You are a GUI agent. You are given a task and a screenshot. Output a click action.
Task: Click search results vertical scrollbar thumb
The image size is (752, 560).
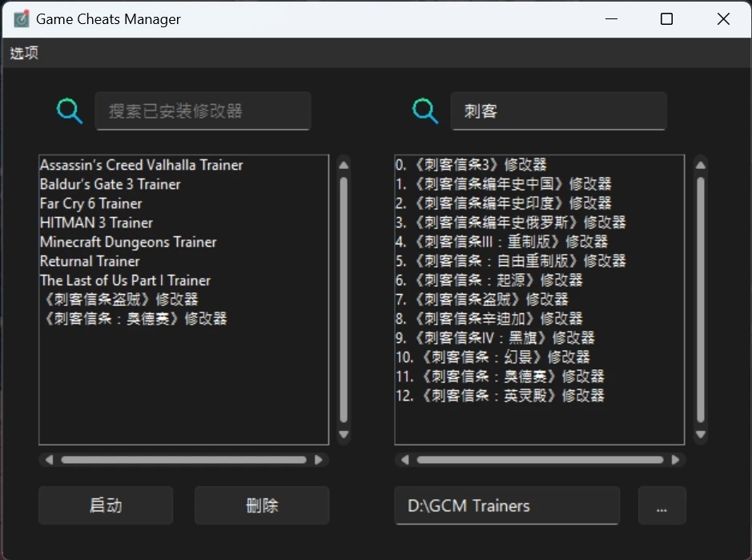[701, 300]
